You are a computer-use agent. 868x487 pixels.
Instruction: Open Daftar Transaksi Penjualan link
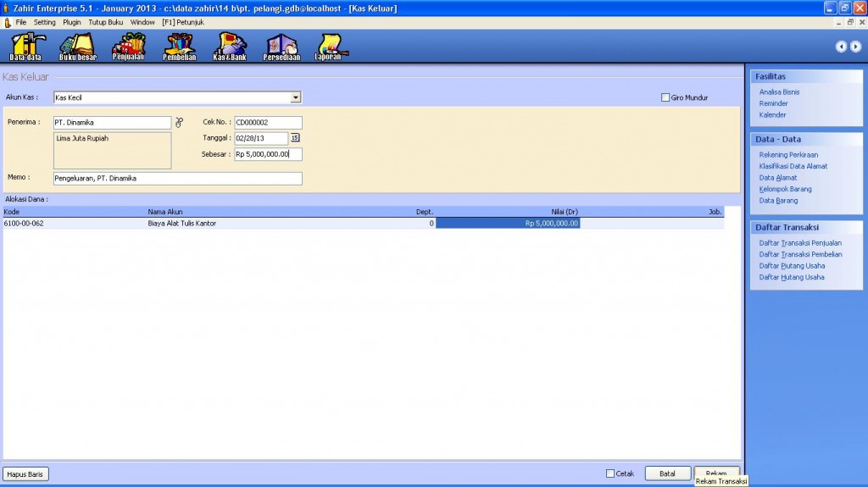pyautogui.click(x=800, y=242)
